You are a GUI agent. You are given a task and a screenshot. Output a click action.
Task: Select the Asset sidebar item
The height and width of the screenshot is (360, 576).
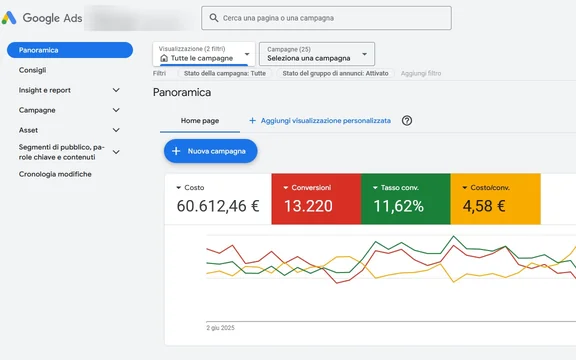[28, 130]
